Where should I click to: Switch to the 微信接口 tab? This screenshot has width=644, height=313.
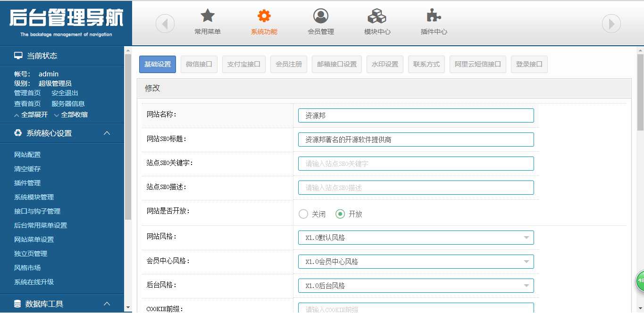(x=199, y=64)
